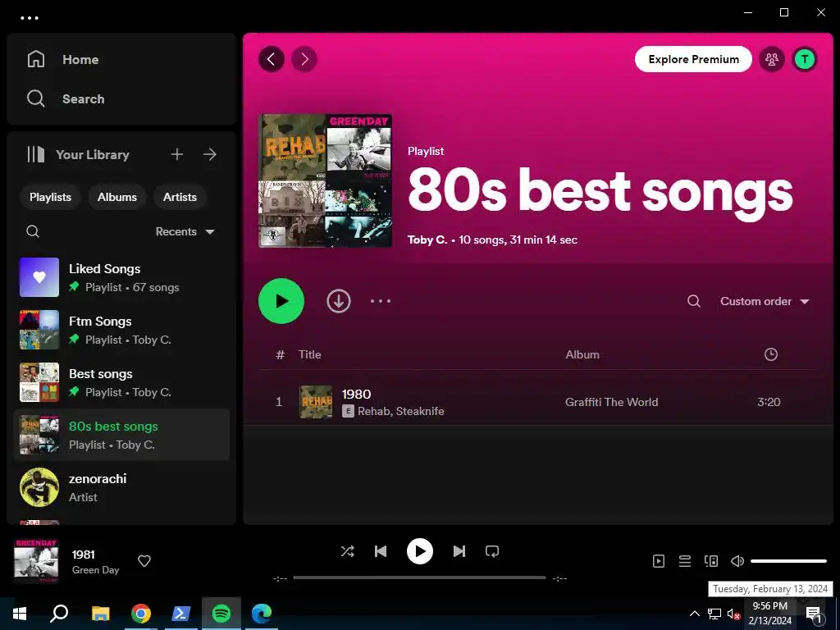Viewport: 840px width, 630px height.
Task: Select 80s best songs in library
Action: coord(121,435)
